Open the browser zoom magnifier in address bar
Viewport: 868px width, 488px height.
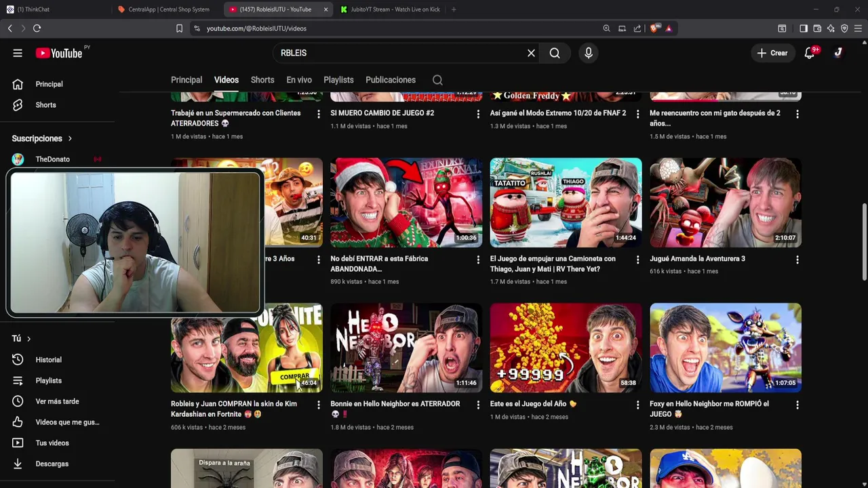click(606, 28)
